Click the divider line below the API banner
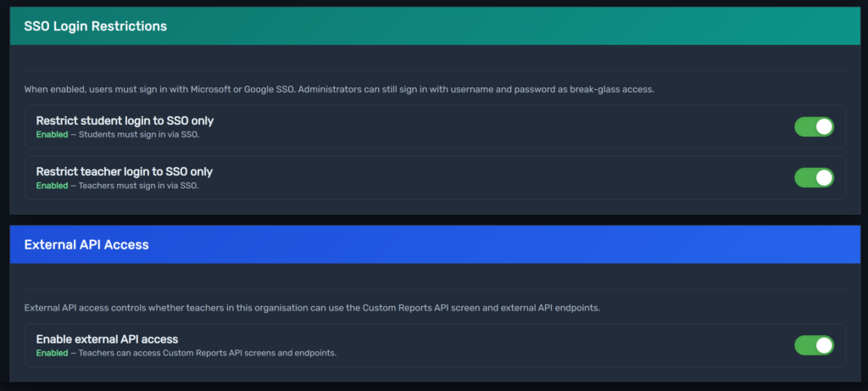Viewport: 868px width, 391px height. (x=434, y=289)
